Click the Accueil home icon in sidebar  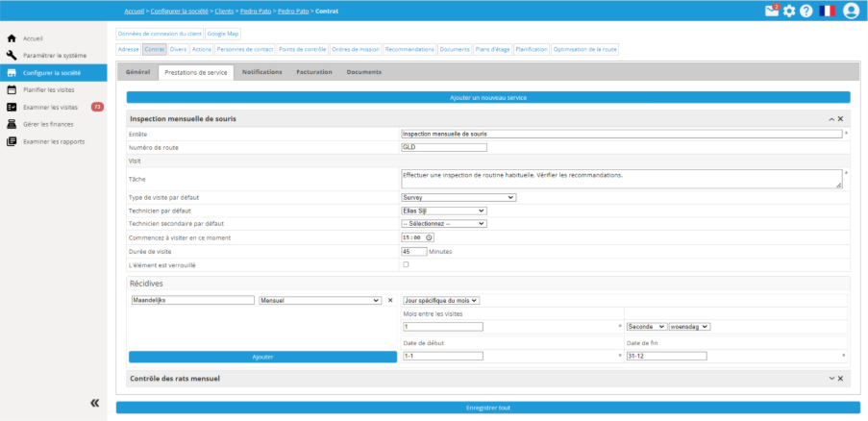[12, 38]
